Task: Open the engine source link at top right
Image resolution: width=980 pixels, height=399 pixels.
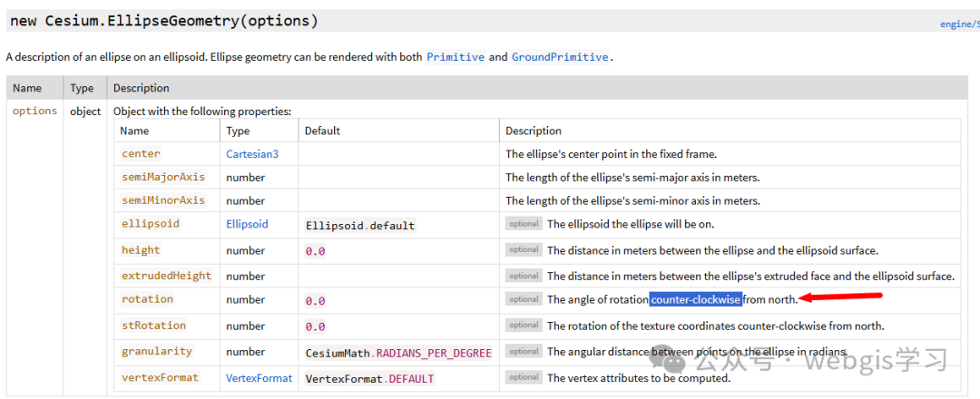Action: (x=959, y=24)
